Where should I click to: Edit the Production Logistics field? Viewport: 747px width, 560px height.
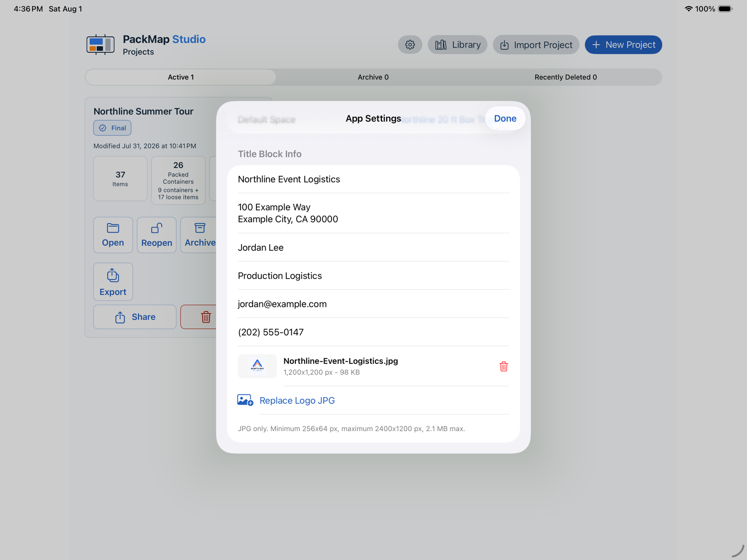tap(373, 276)
